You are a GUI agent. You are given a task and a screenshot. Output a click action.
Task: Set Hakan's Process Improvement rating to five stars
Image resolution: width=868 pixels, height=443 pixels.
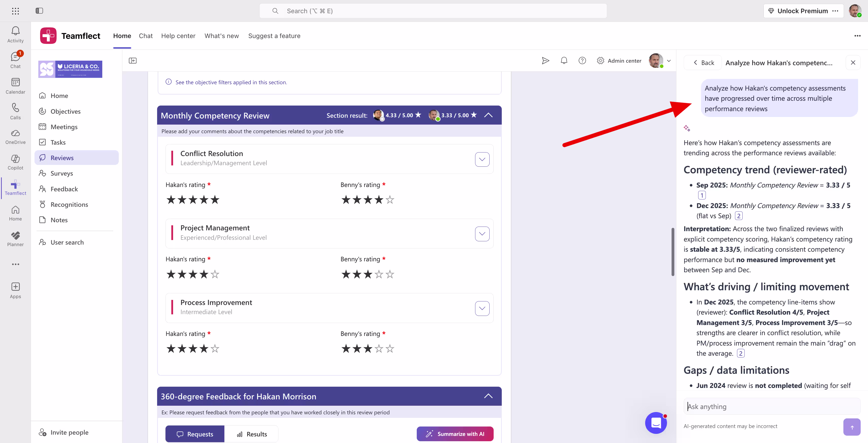click(215, 348)
